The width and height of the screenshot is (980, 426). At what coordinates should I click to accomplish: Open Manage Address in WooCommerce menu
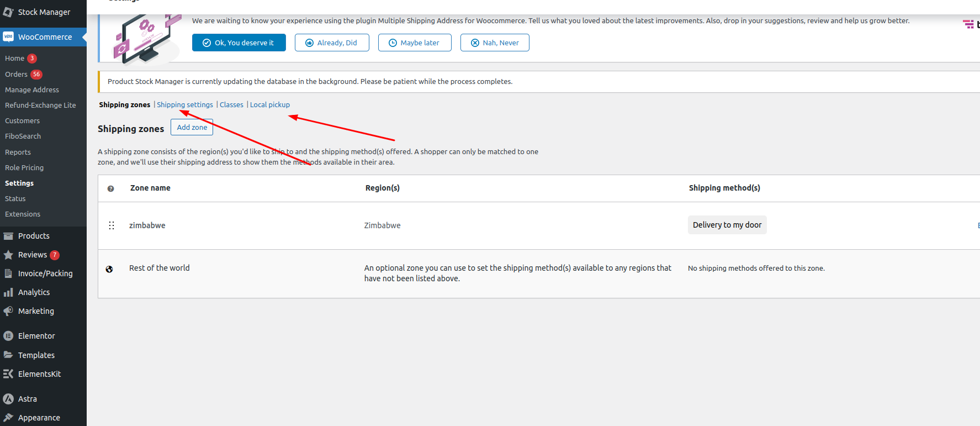(x=32, y=90)
